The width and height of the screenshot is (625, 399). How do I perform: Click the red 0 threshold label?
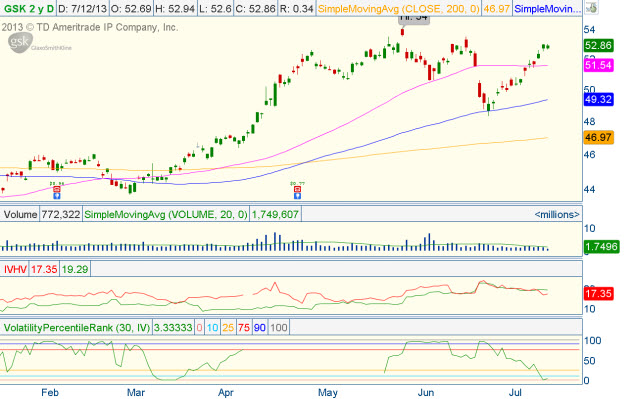(199, 328)
